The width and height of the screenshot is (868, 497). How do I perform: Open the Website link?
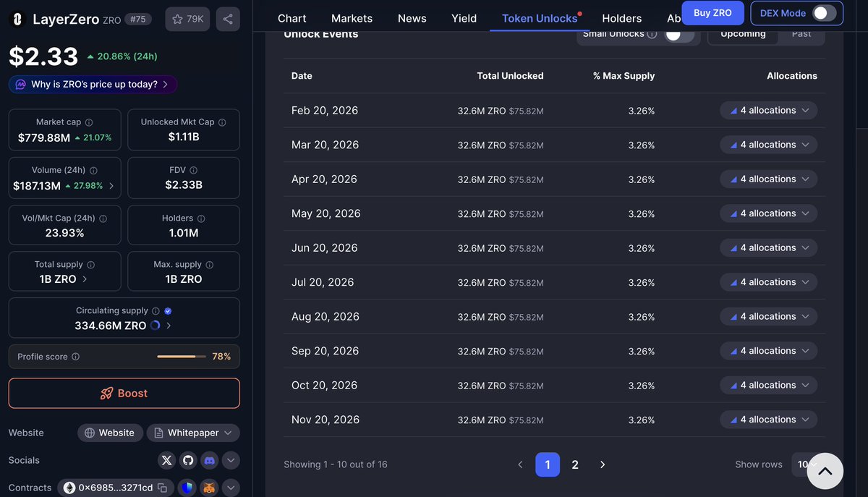pos(110,433)
